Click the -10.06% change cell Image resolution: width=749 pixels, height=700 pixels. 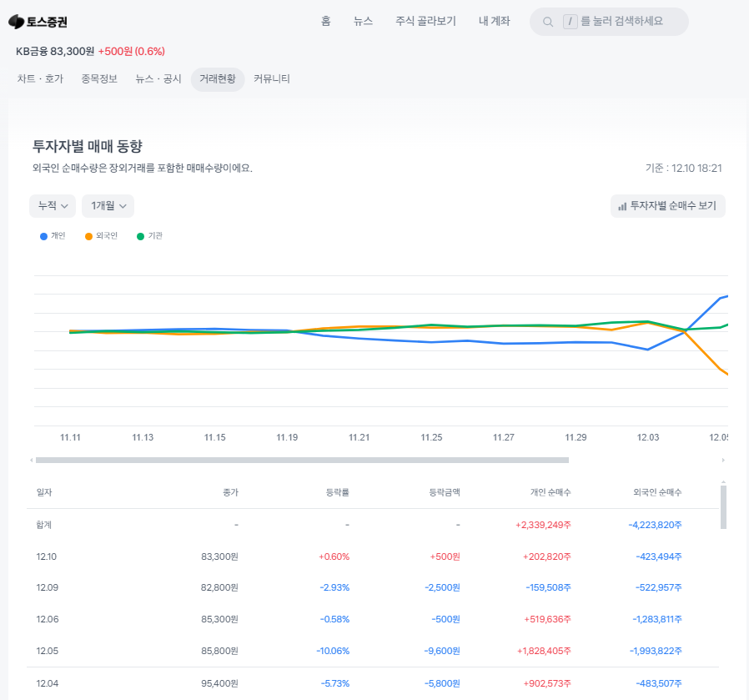(333, 651)
